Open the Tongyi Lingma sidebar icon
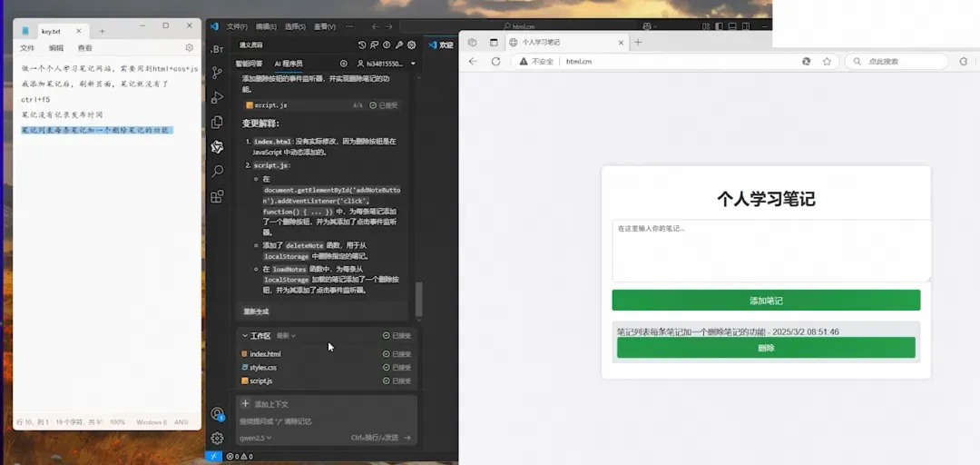The width and height of the screenshot is (980, 465). click(217, 147)
